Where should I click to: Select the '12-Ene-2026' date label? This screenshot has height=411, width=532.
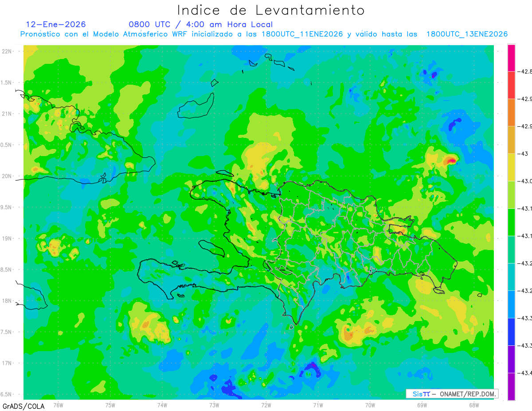click(56, 24)
